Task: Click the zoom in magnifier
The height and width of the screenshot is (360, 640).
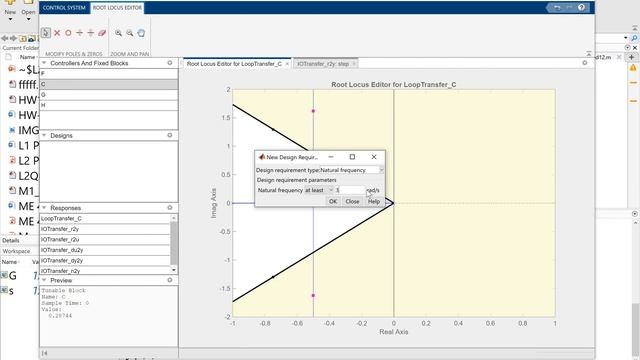Action: [x=118, y=33]
